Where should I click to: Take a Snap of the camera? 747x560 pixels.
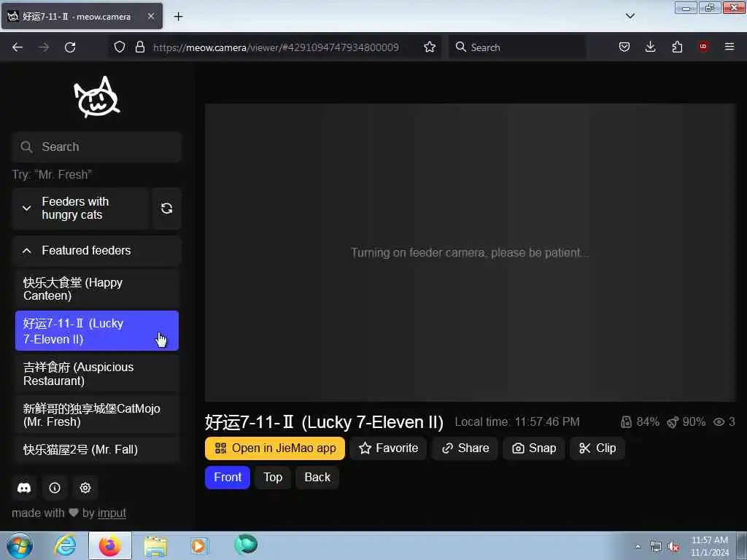[x=533, y=448]
